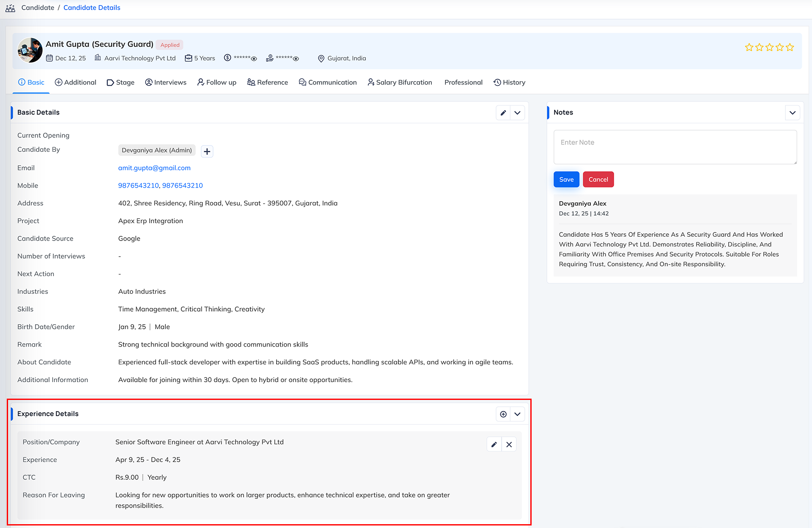
Task: Add another Candidate By user with the plus button
Action: (x=207, y=151)
